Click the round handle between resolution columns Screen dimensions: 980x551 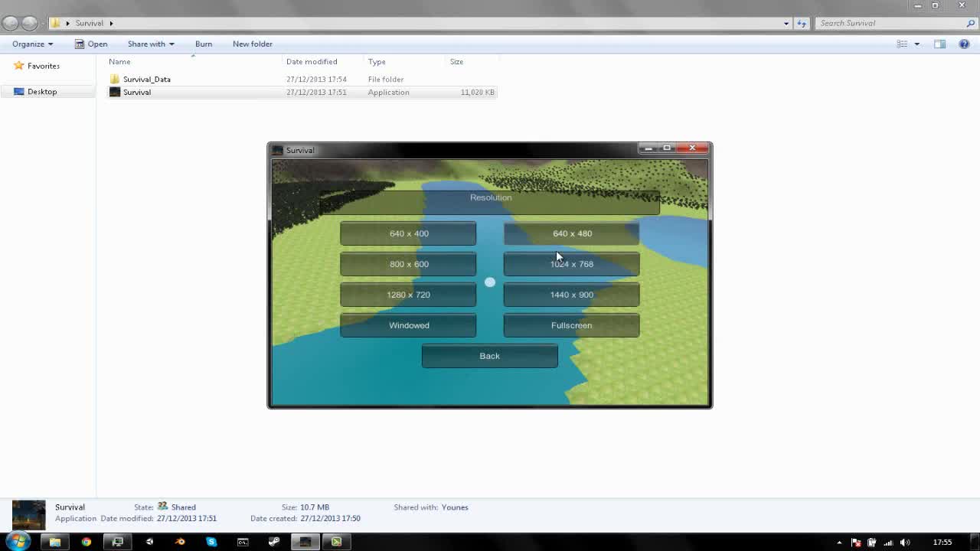coord(489,282)
